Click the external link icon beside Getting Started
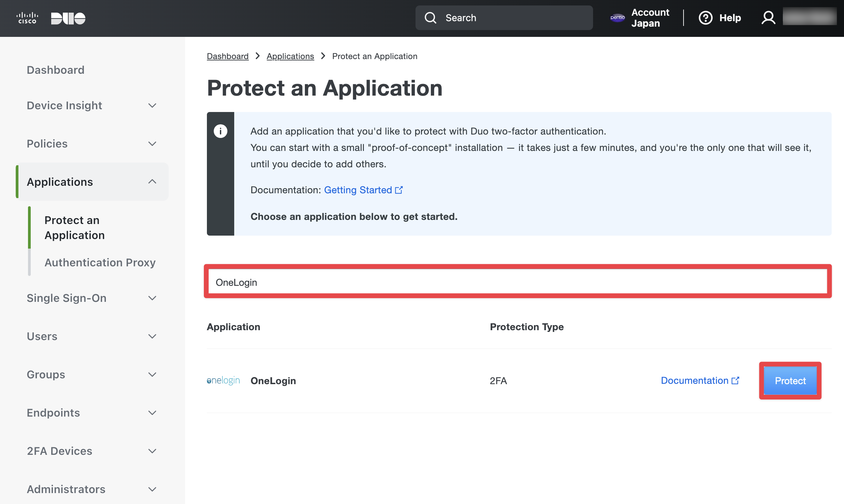 click(x=399, y=190)
